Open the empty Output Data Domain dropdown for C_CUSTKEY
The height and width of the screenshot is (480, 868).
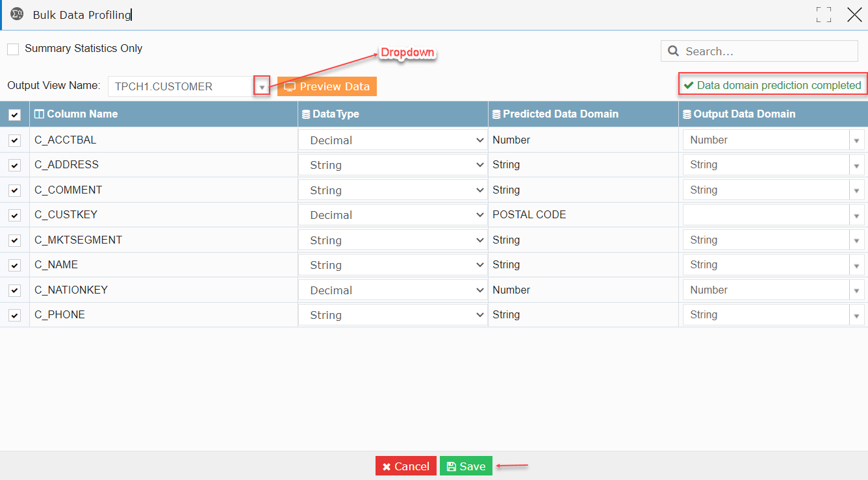856,214
